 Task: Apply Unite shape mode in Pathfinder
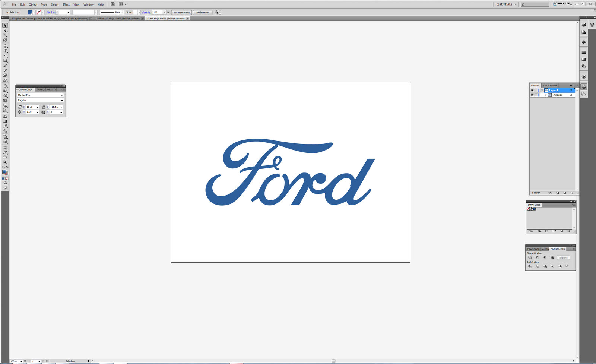click(x=530, y=257)
